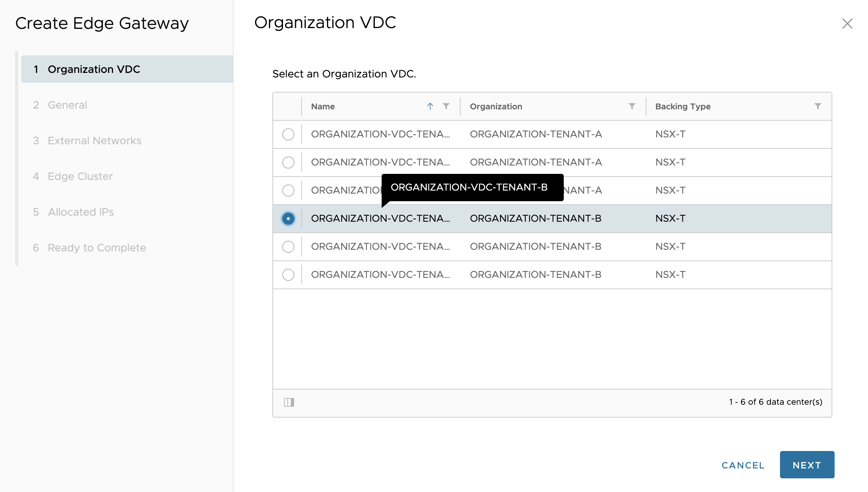Click the CANCEL button
This screenshot has height=492, width=868.
coord(743,465)
